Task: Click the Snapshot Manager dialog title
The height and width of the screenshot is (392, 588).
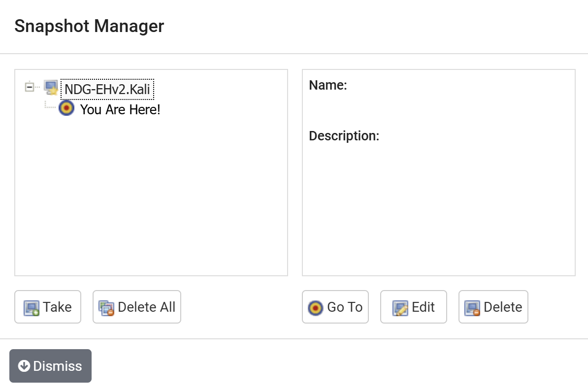Action: 89,26
